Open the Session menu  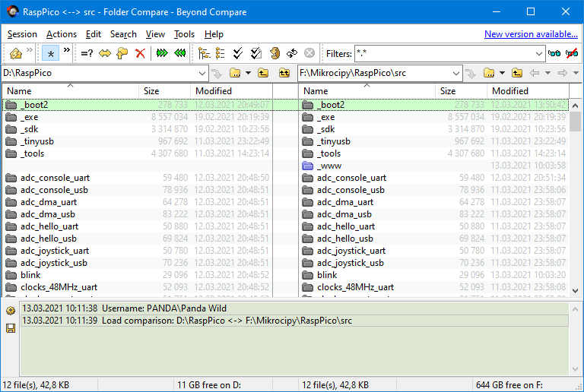(x=22, y=34)
